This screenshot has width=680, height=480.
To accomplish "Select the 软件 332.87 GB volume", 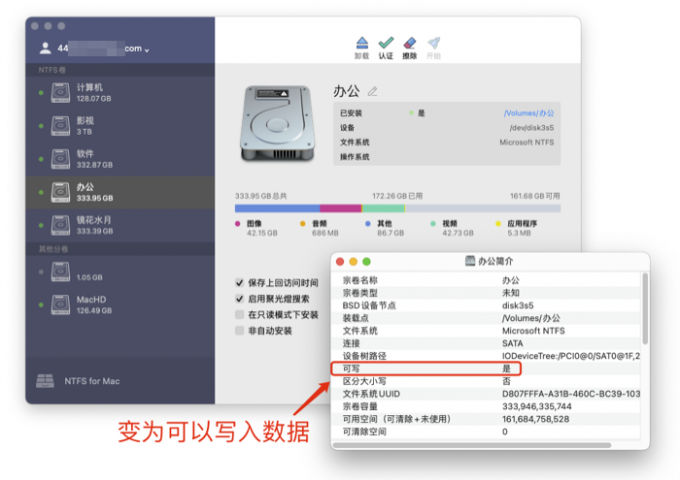I will coord(120,159).
